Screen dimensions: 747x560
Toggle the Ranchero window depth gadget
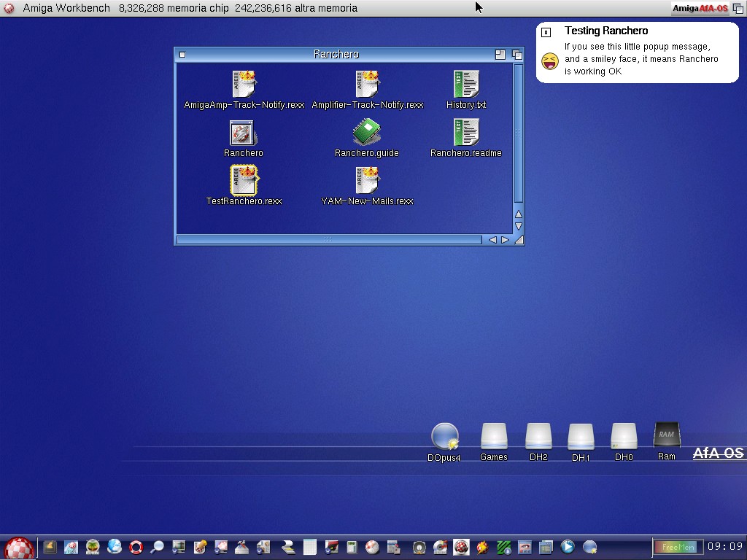point(517,55)
